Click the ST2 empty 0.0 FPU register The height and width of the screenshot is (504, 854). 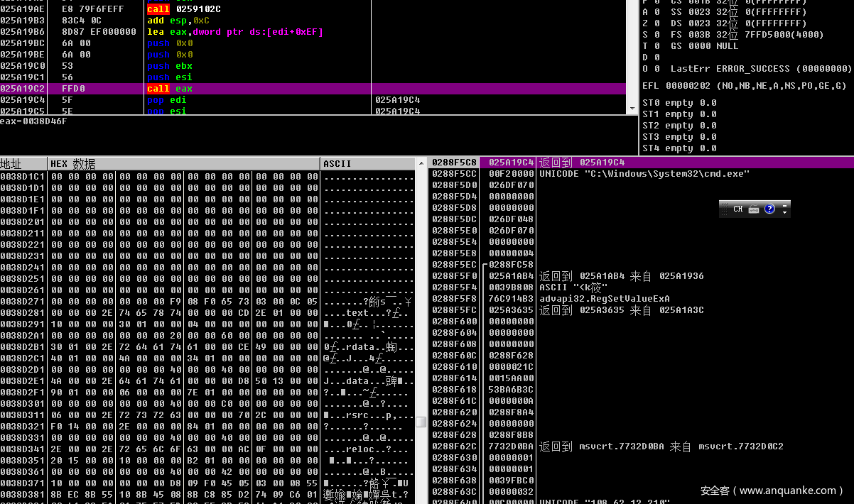pyautogui.click(x=679, y=126)
